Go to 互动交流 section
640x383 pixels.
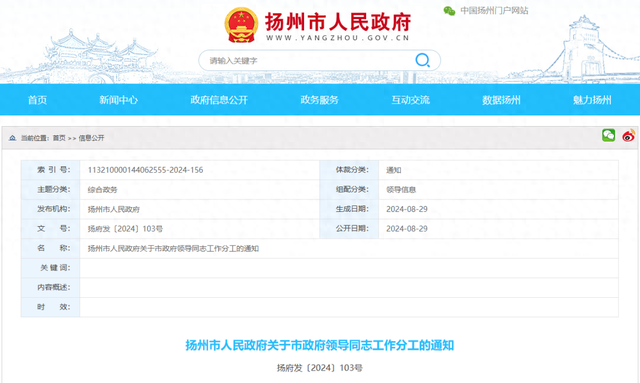[411, 100]
